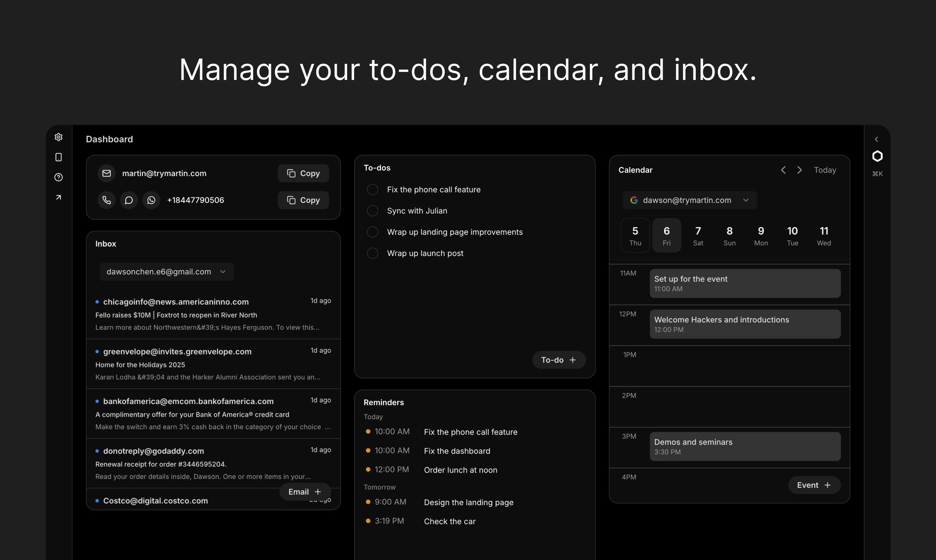Click the phone device icon in sidebar
Image resolution: width=936 pixels, height=560 pixels.
(59, 157)
